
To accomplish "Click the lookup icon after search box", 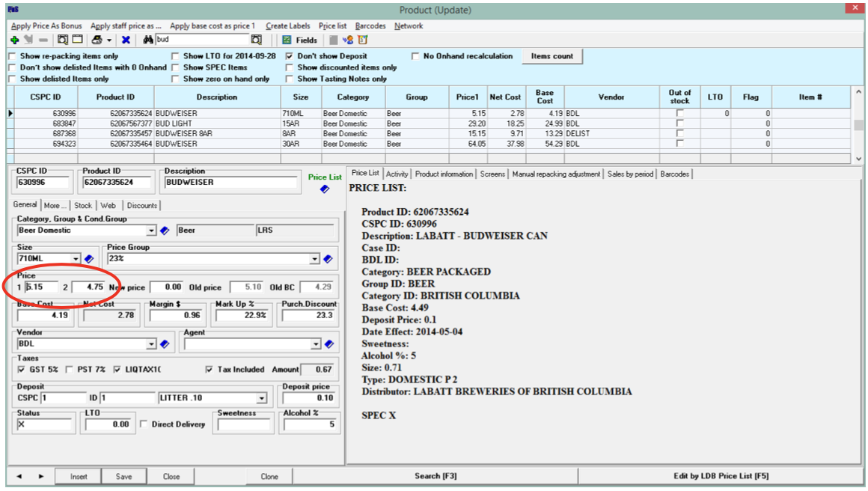I will (x=257, y=40).
